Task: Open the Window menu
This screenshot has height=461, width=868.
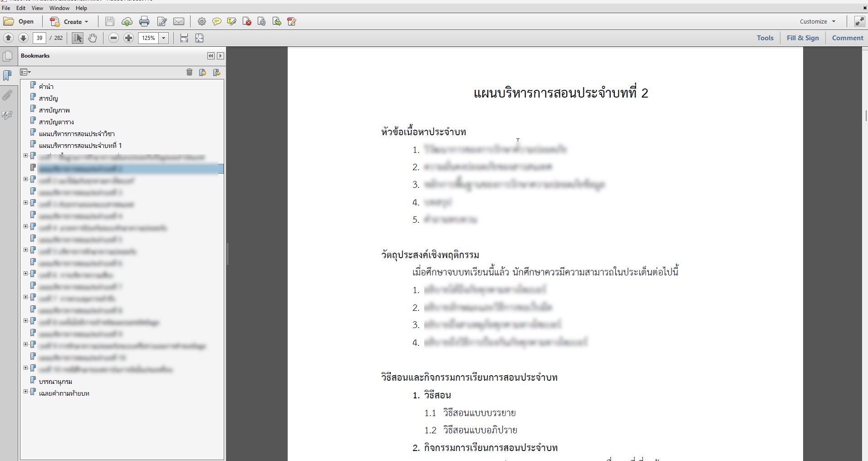Action: [x=59, y=8]
